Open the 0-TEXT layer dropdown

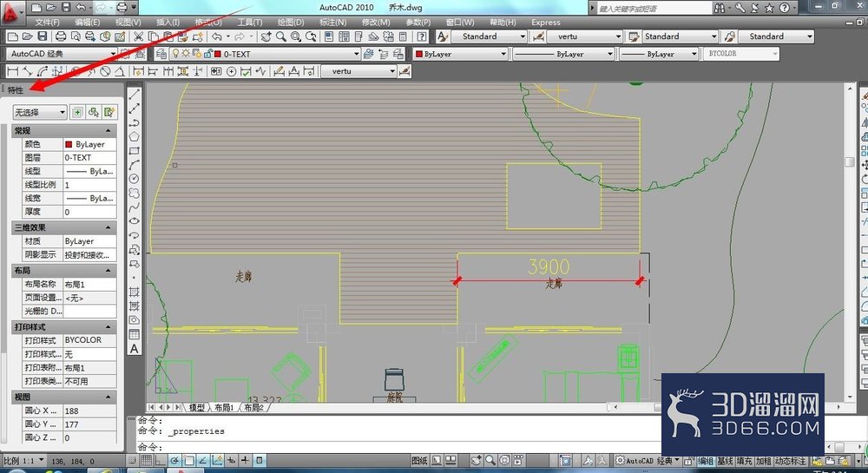tap(286, 54)
